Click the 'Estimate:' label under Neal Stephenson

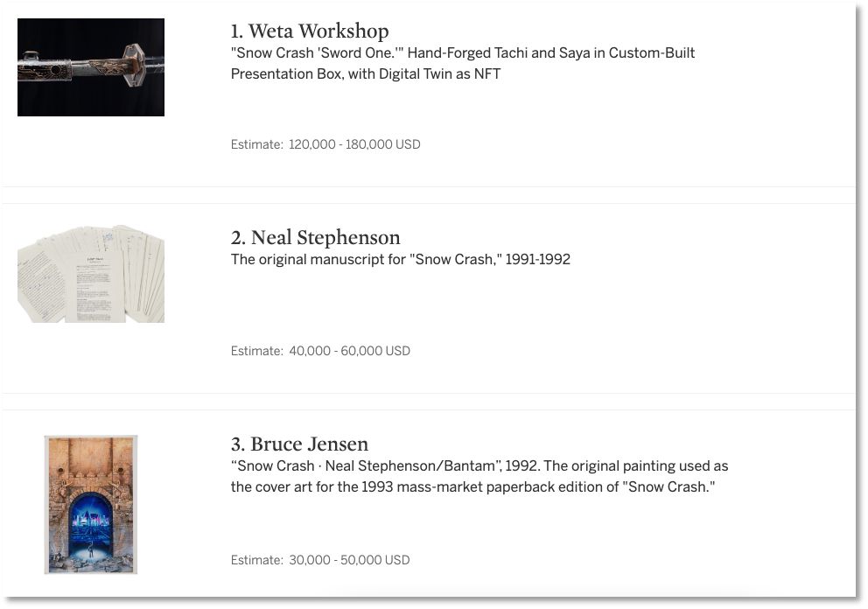coord(256,351)
